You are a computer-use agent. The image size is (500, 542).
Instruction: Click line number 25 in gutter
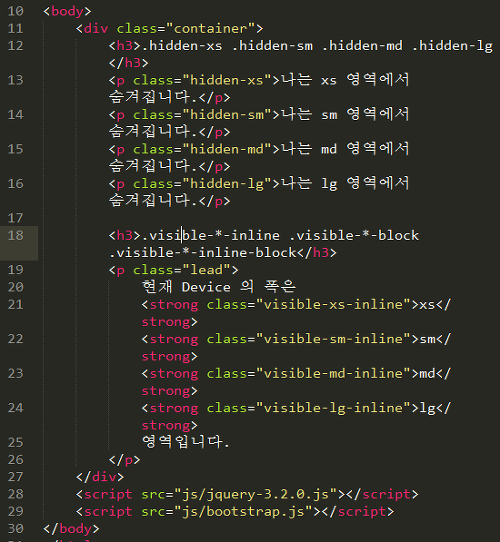pos(16,442)
